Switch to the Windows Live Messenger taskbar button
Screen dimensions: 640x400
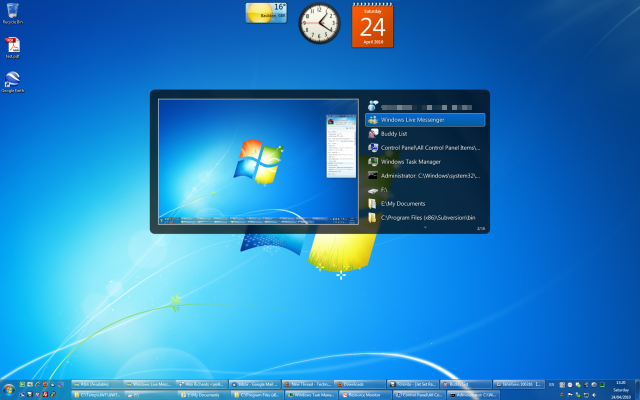point(149,384)
